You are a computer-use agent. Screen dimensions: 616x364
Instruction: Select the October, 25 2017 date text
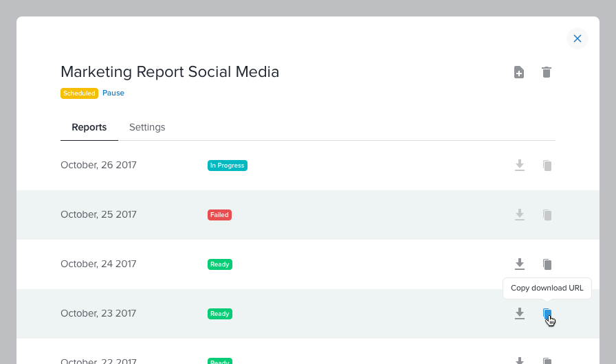(x=98, y=214)
